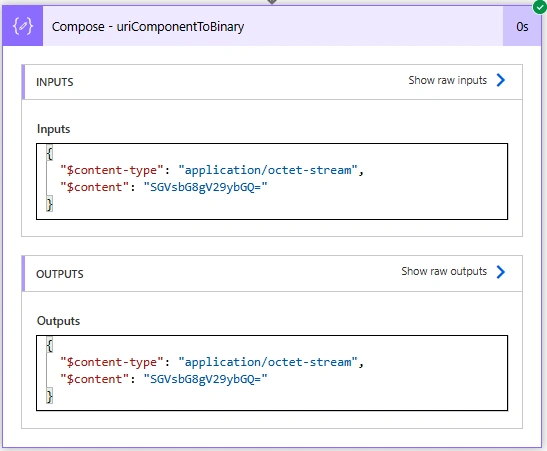Select "SGVsbG8gV29ybGQ=" value in Outputs box
Image resolution: width=547 pixels, height=451 pixels.
tap(205, 379)
